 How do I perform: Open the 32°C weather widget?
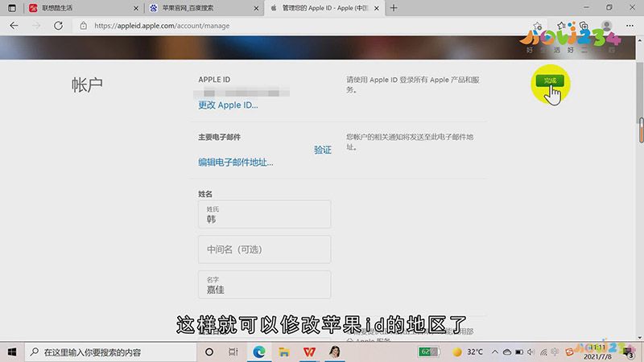(468, 352)
